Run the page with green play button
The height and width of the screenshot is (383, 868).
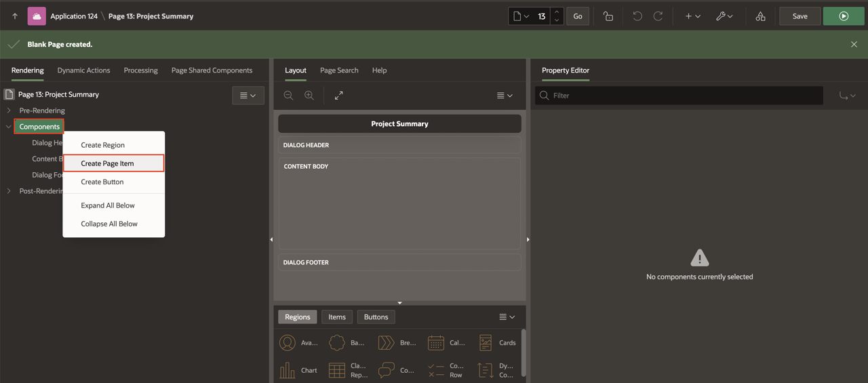tap(844, 16)
